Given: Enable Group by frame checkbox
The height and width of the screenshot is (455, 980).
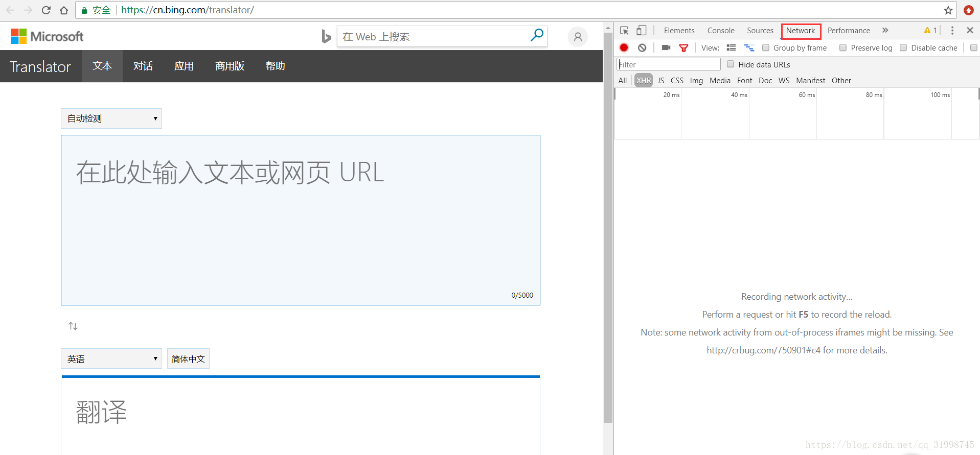Looking at the screenshot, I should [x=766, y=47].
